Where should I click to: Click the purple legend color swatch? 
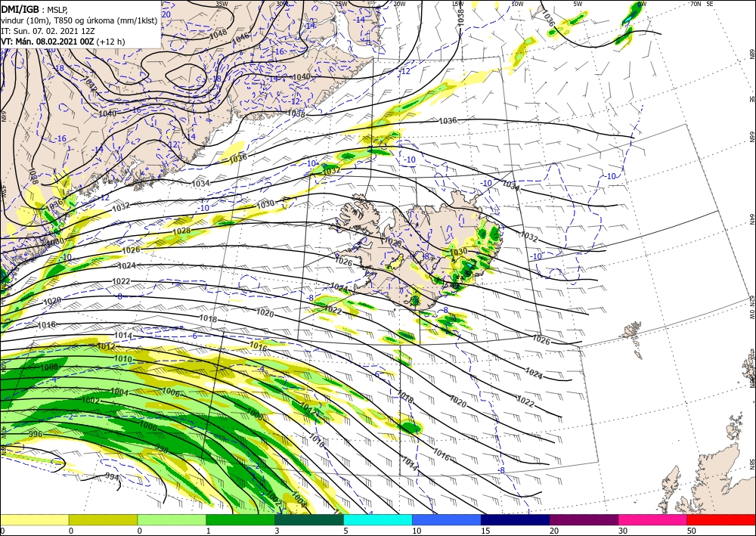pyautogui.click(x=584, y=519)
